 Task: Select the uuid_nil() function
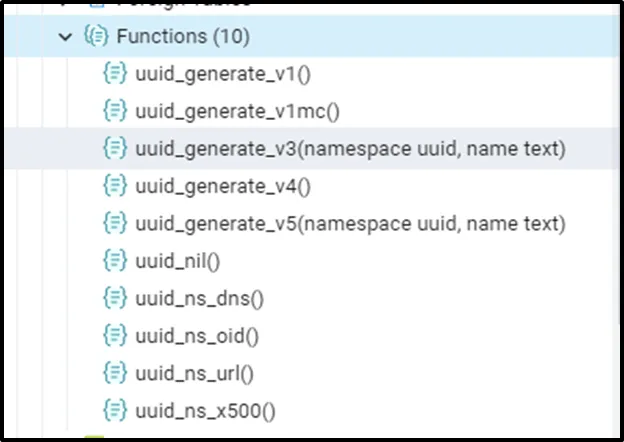pos(177,261)
